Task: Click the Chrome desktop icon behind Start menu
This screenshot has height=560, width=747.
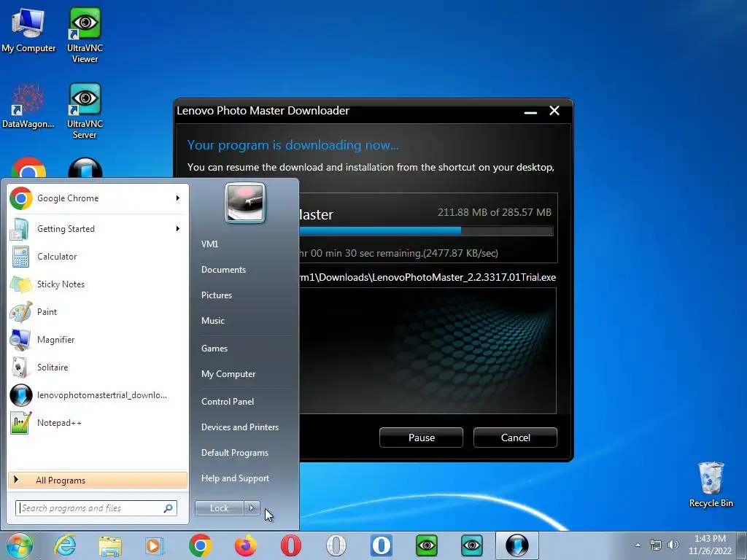Action: 28,168
